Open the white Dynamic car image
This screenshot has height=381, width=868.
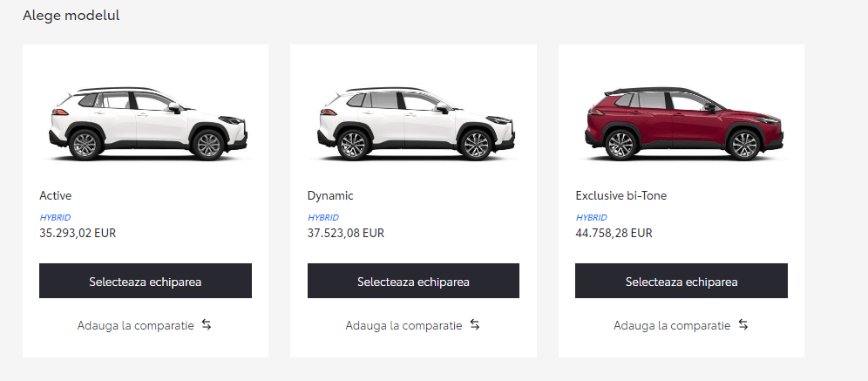tap(413, 123)
